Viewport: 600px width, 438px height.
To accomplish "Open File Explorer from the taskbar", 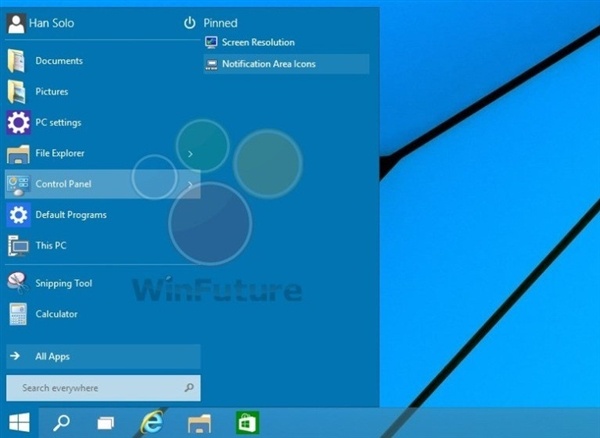I will 199,423.
